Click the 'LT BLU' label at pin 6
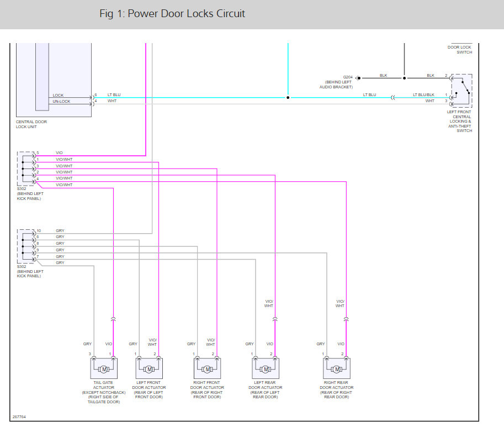Viewport: 504px width, 432px height. tap(114, 94)
